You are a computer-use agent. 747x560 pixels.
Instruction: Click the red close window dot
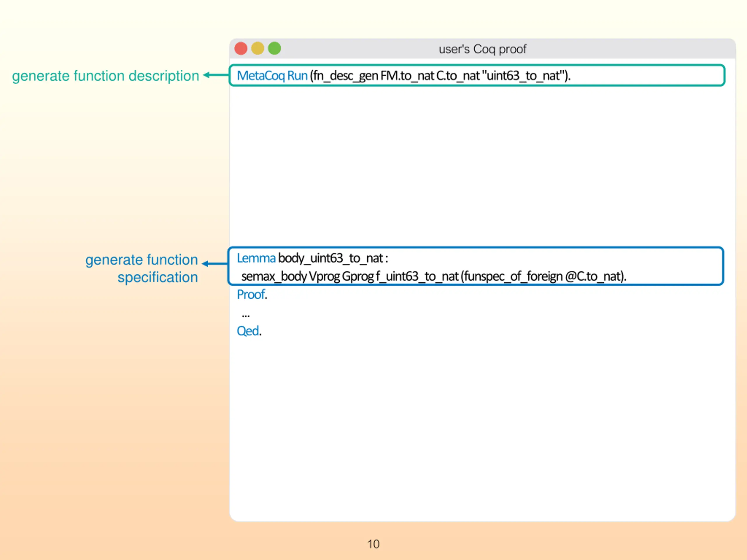coord(241,48)
